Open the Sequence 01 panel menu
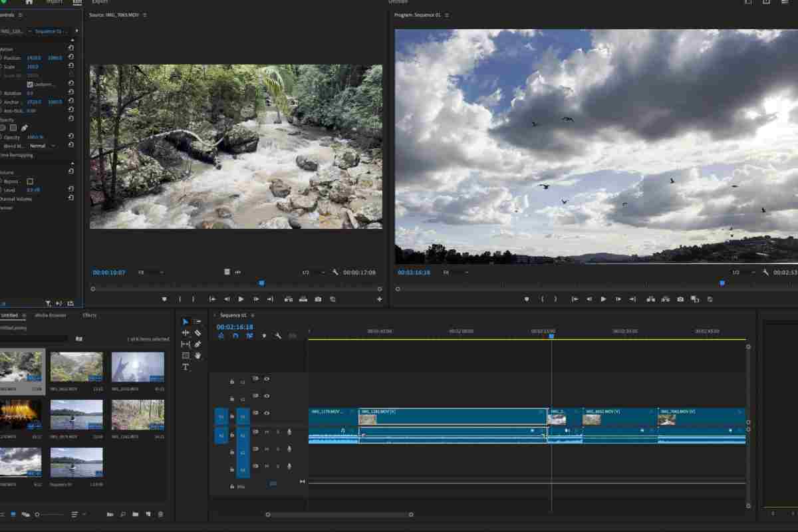This screenshot has width=798, height=532. 253,315
